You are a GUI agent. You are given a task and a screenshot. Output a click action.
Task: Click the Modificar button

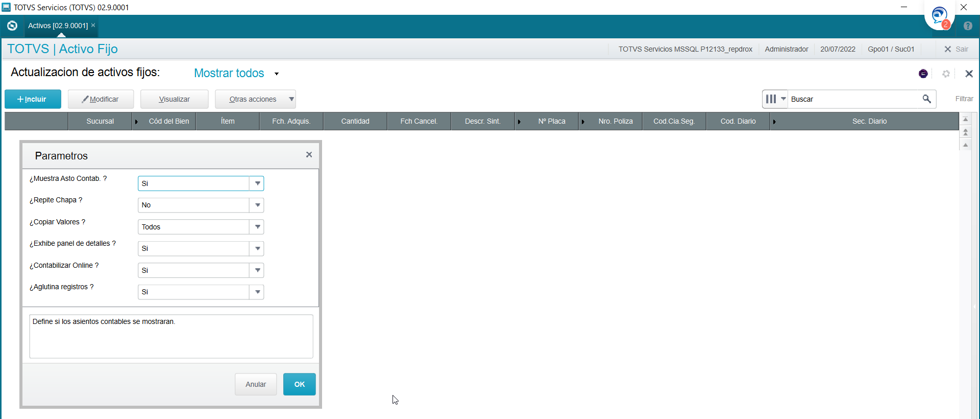(101, 99)
